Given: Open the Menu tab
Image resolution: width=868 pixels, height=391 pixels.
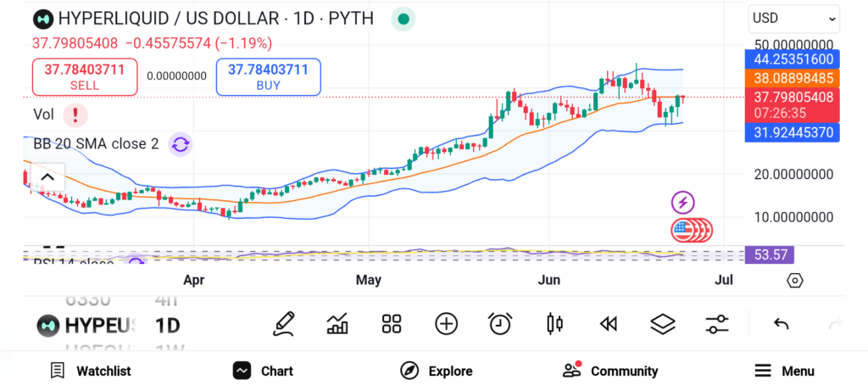Looking at the screenshot, I should click(784, 371).
